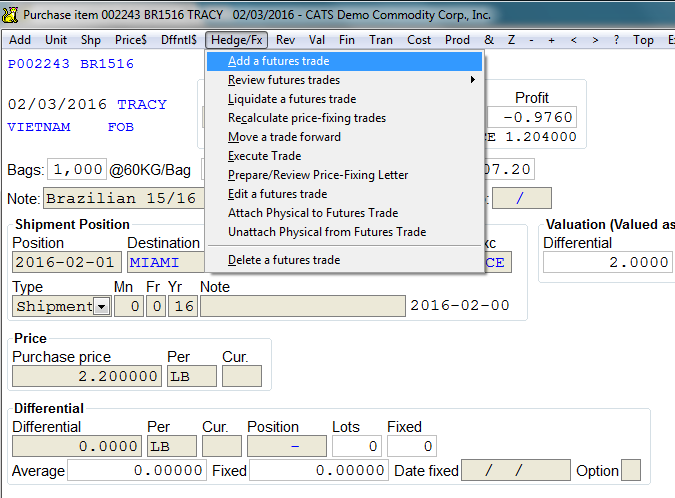Image resolution: width=675 pixels, height=498 pixels.
Task: Click the Valuation Differential field 2.0000
Action: [608, 262]
